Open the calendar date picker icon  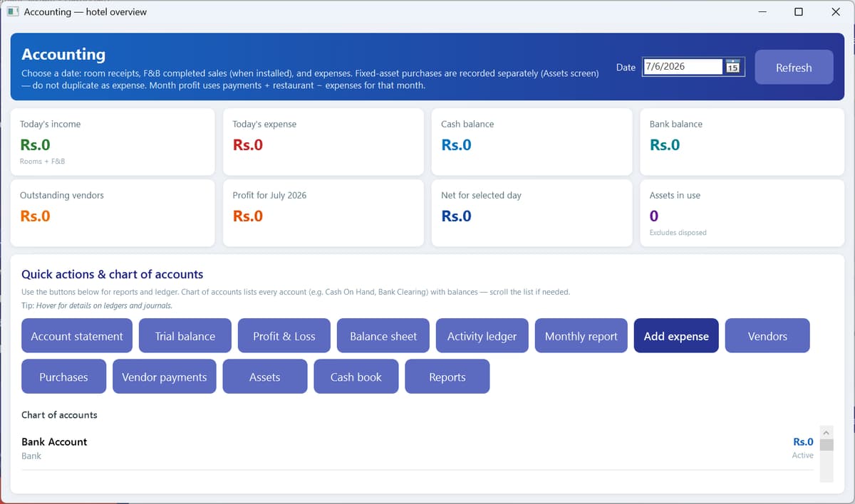(x=733, y=67)
